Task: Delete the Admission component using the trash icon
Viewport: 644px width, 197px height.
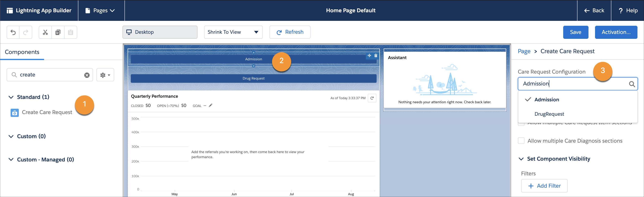Action: click(376, 56)
